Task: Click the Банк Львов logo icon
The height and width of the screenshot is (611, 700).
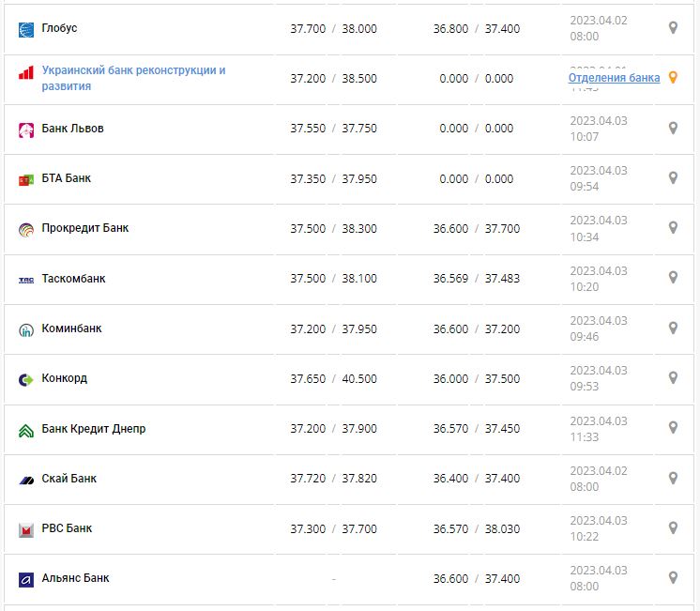Action: pos(26,130)
